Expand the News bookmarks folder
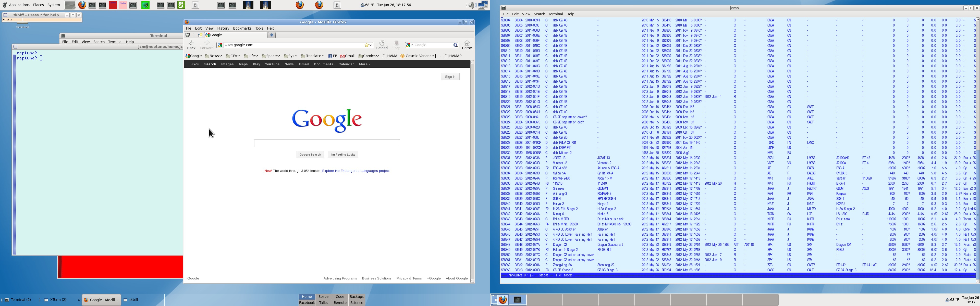 (213, 56)
